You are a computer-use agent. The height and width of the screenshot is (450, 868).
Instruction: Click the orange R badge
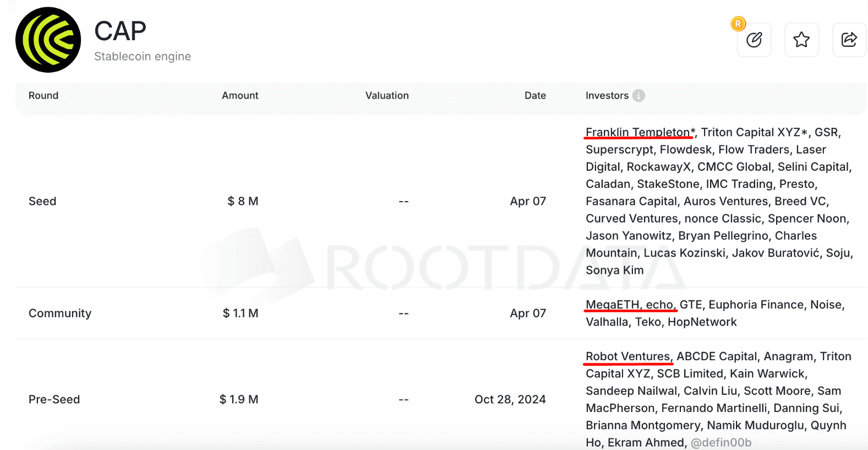[738, 24]
